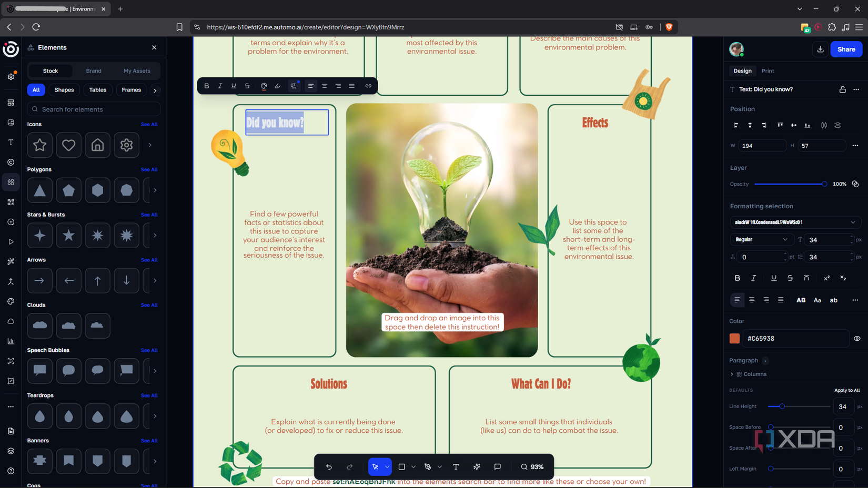Click the link icon in floating text toolbar
Screen dimensions: 868x488
coord(368,86)
